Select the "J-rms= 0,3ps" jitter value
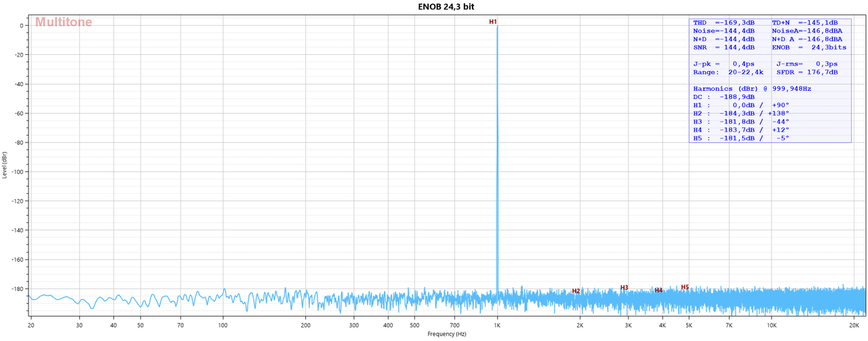Viewport: 868px width, 341px height. click(x=807, y=64)
